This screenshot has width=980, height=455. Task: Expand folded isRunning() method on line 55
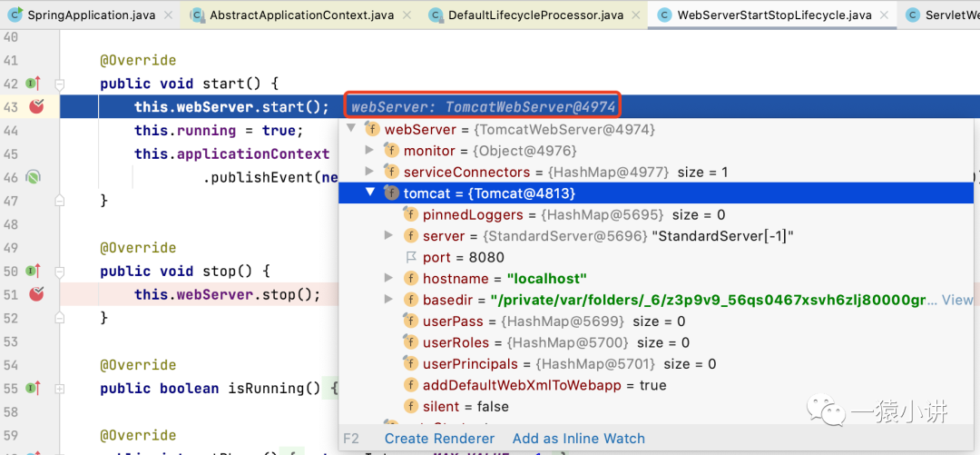click(59, 388)
